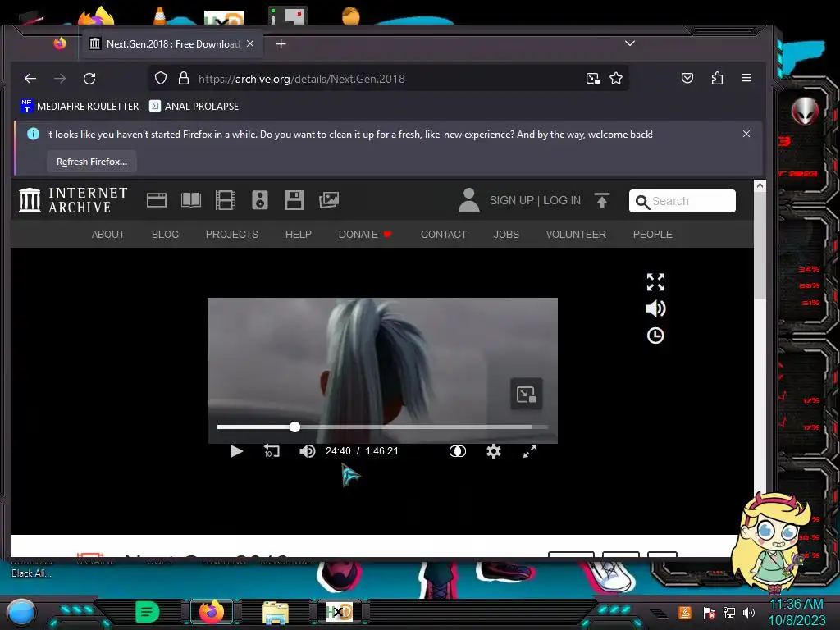Click Refresh Firefox button
Viewport: 840px width, 630px height.
pos(92,162)
